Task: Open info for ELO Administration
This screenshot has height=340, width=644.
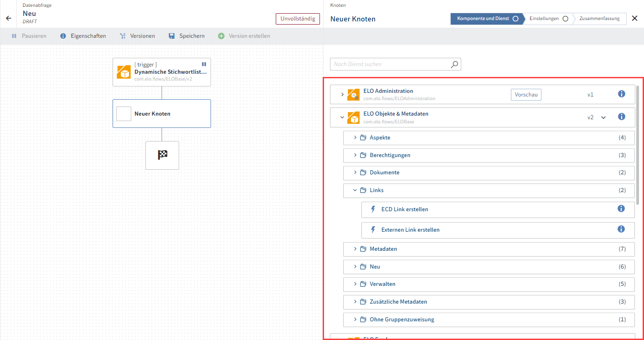Action: (621, 94)
